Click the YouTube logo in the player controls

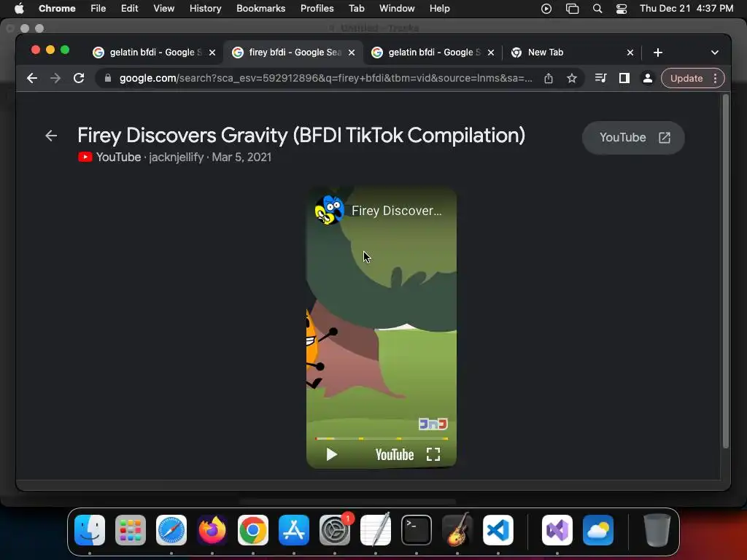click(x=395, y=455)
